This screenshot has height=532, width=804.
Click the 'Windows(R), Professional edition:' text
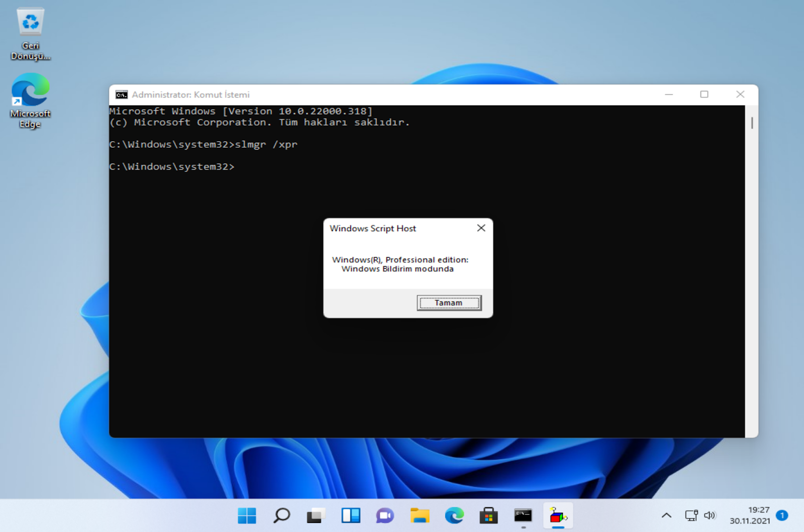400,260
